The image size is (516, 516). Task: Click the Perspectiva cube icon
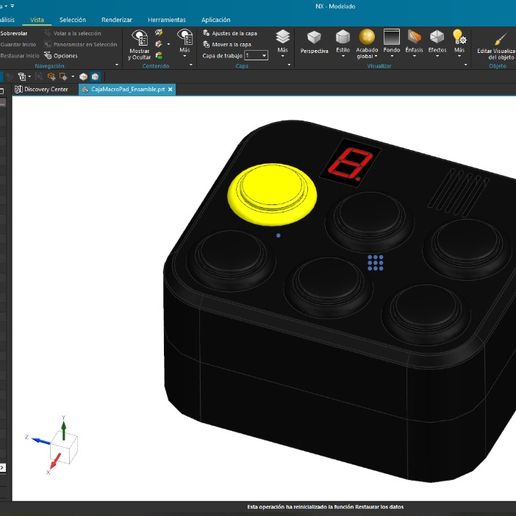coord(314,42)
